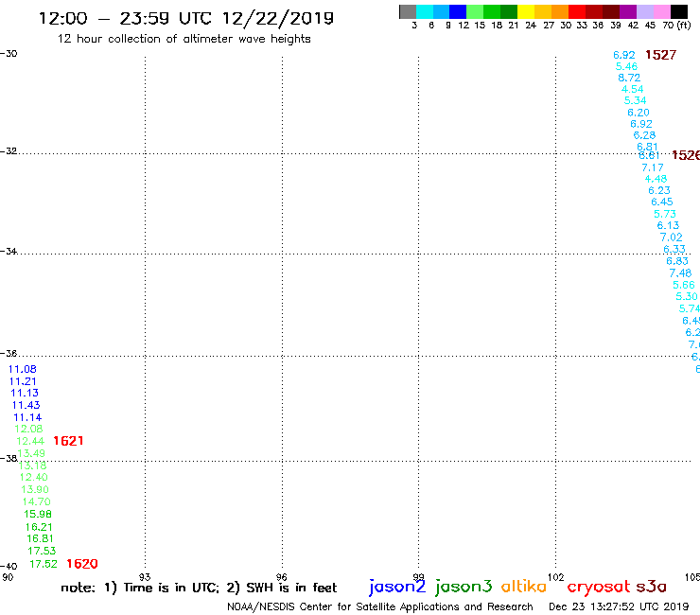The height and width of the screenshot is (615, 700).
Task: Click the 13.49 reading
Action: pyautogui.click(x=31, y=453)
